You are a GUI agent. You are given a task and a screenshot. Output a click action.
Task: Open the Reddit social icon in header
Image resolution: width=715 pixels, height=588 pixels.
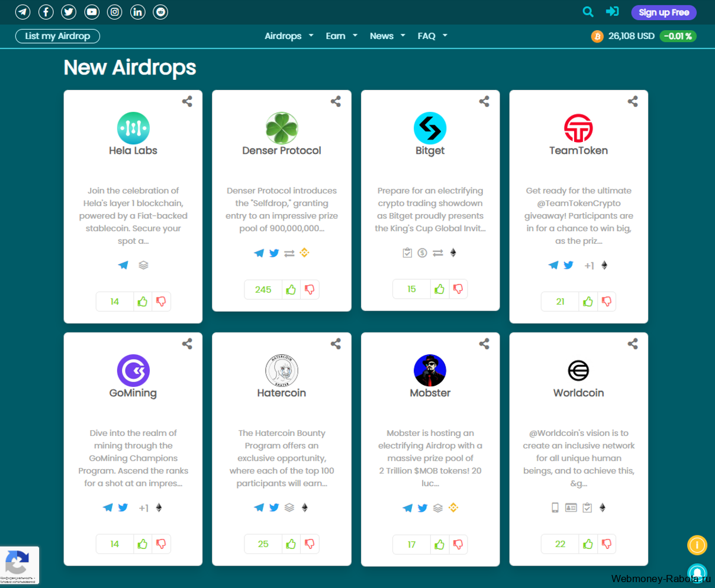(160, 12)
